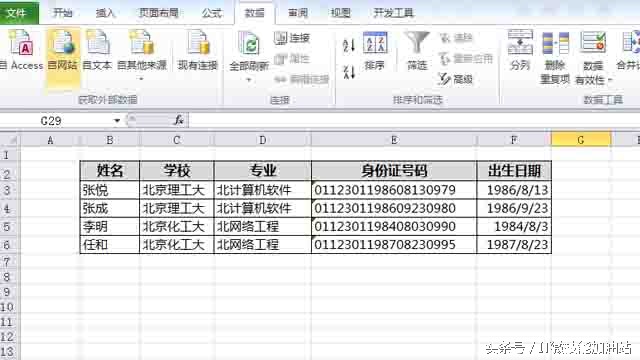Switch to the 视图 (View) tab
This screenshot has width=640, height=360.
tap(340, 13)
